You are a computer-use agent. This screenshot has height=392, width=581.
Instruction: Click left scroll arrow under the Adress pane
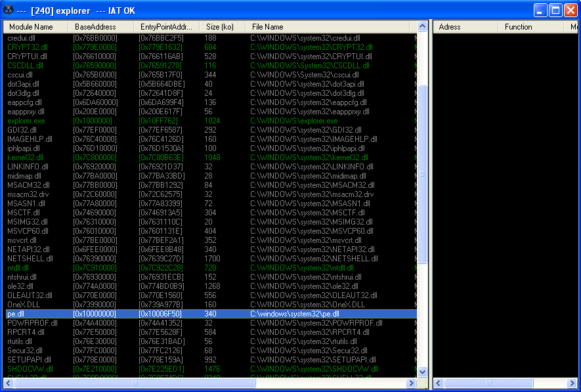point(439,383)
